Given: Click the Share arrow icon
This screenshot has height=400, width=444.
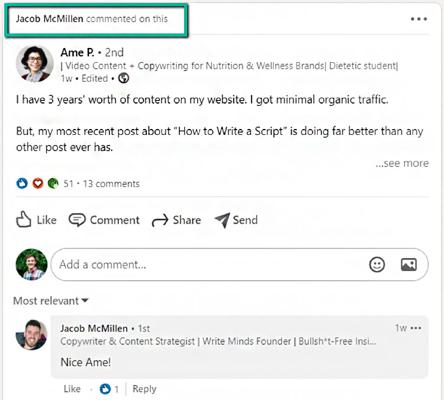Looking at the screenshot, I should click(x=160, y=220).
